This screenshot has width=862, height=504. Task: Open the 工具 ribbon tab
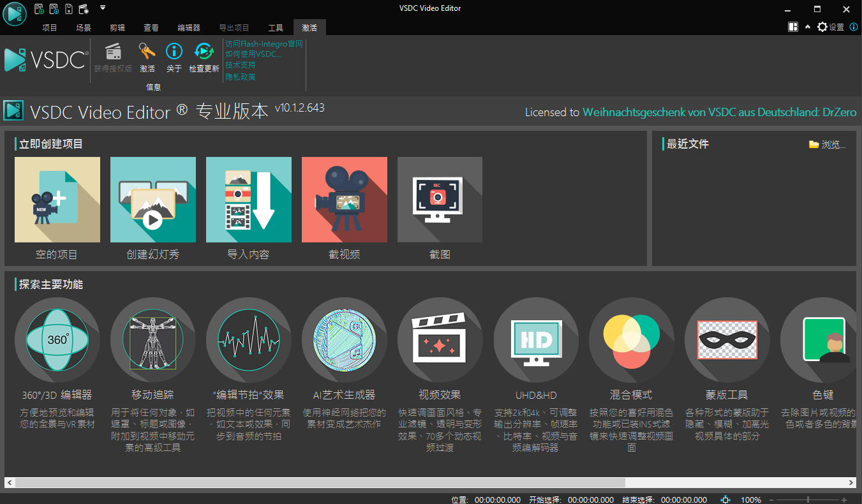(276, 27)
